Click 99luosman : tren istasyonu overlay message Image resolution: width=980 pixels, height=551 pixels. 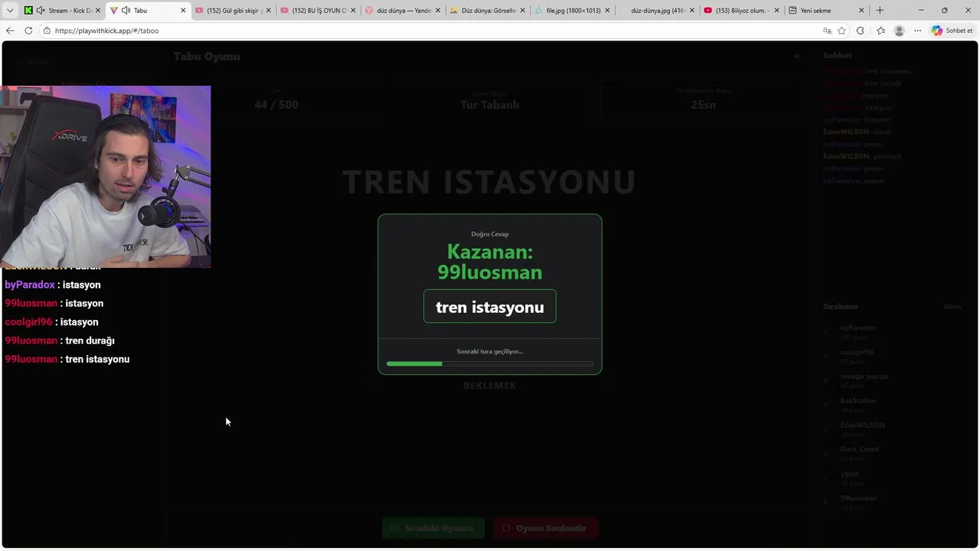click(x=67, y=359)
